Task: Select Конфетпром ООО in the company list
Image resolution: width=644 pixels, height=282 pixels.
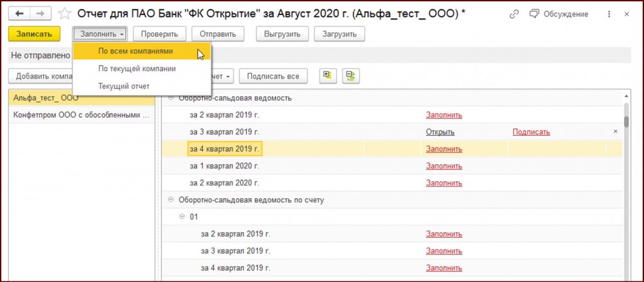Action: [x=82, y=115]
